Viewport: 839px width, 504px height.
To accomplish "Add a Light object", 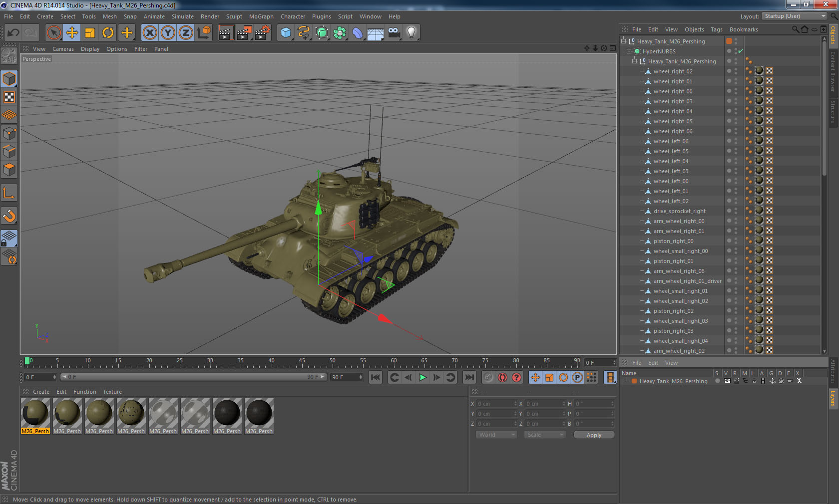I will [x=412, y=33].
